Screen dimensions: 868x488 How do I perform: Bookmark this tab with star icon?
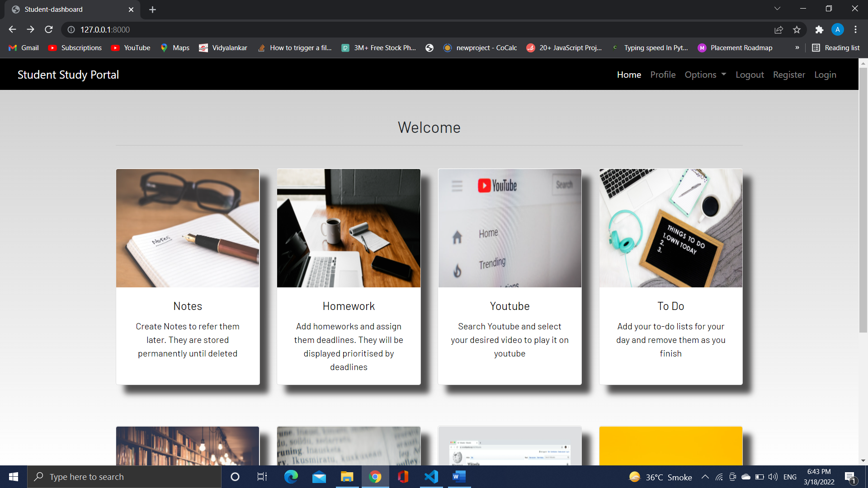(x=797, y=29)
